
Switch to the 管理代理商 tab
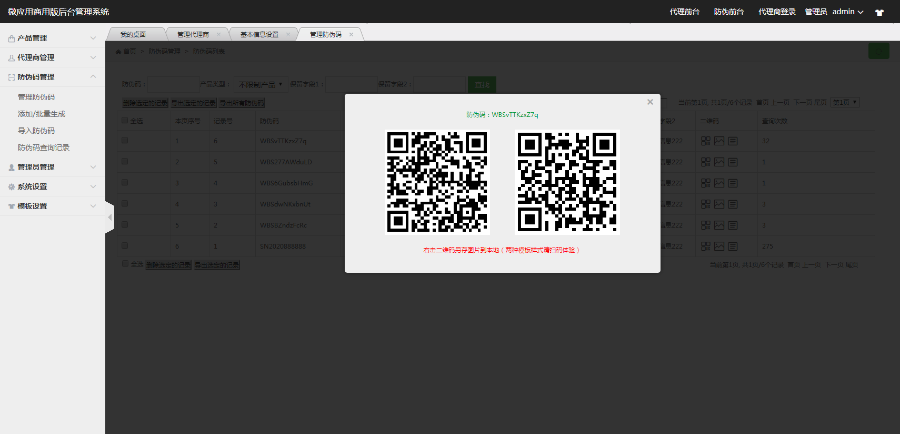[x=193, y=34]
